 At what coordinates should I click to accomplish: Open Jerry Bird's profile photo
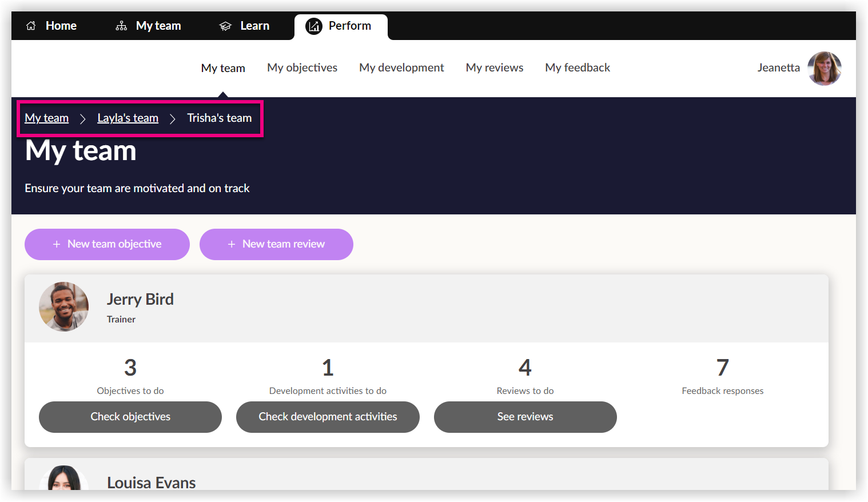[x=64, y=307]
